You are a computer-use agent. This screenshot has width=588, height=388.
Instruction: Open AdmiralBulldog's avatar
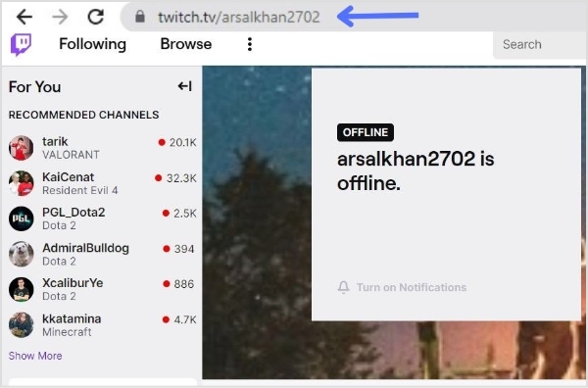[21, 254]
